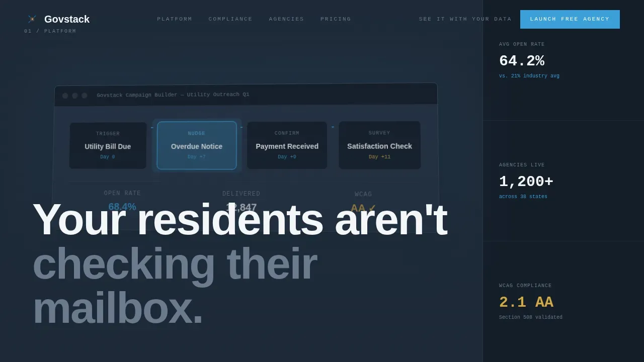This screenshot has width=644, height=362.
Task: Open the Platform nav item
Action: 175,19
